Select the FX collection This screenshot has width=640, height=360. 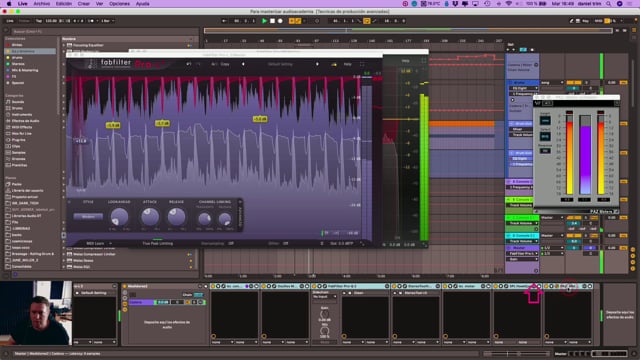14,76
